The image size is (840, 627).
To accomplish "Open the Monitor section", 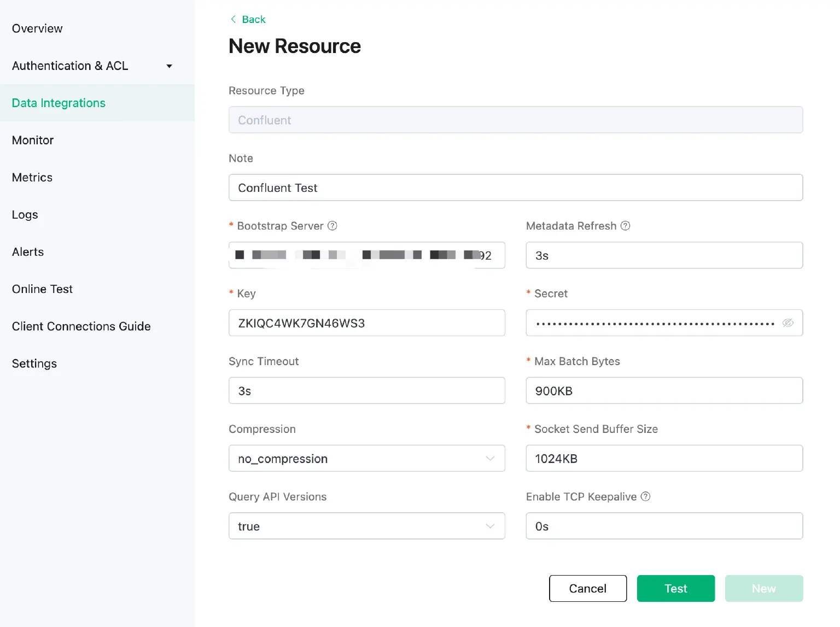I will tap(32, 140).
